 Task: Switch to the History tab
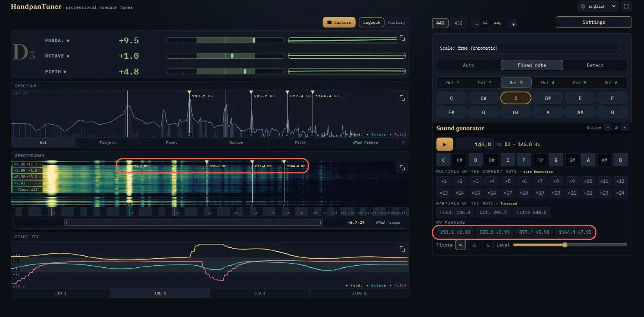(x=396, y=22)
